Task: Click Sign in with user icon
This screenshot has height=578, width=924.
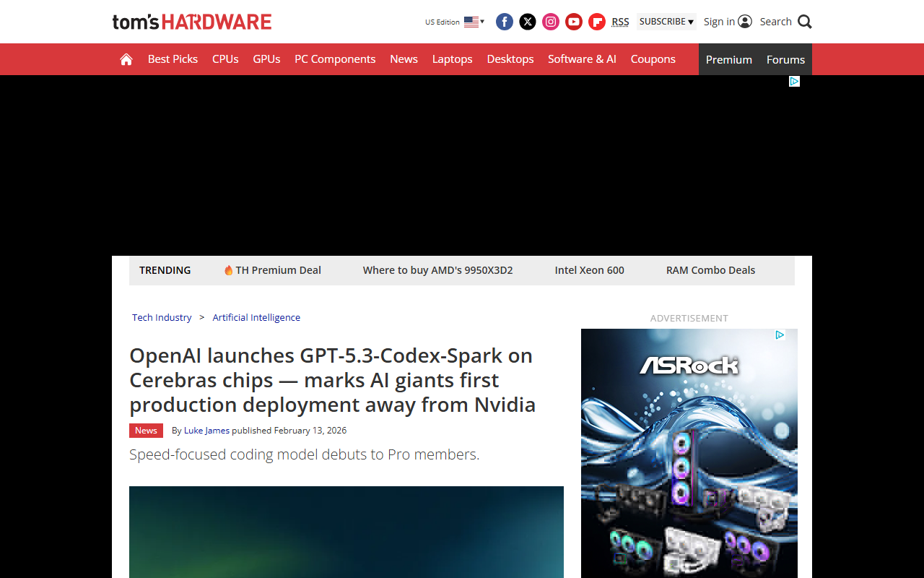Action: point(728,22)
